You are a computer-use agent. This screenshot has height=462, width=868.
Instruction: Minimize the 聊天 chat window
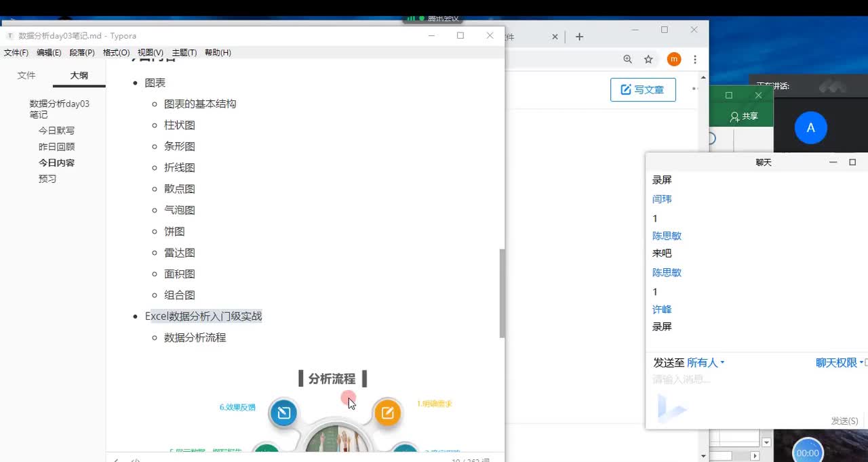(x=833, y=163)
